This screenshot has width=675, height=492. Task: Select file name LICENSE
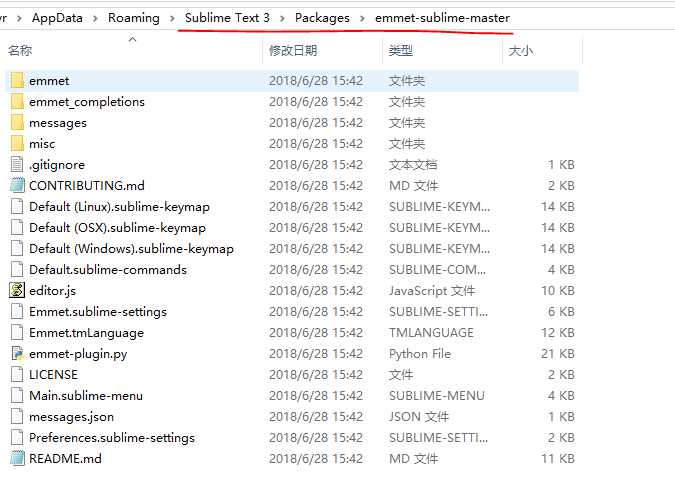click(x=53, y=374)
